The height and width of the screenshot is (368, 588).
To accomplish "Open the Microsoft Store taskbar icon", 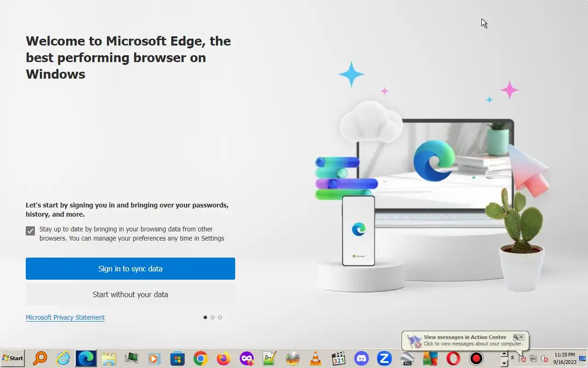I will 178,358.
